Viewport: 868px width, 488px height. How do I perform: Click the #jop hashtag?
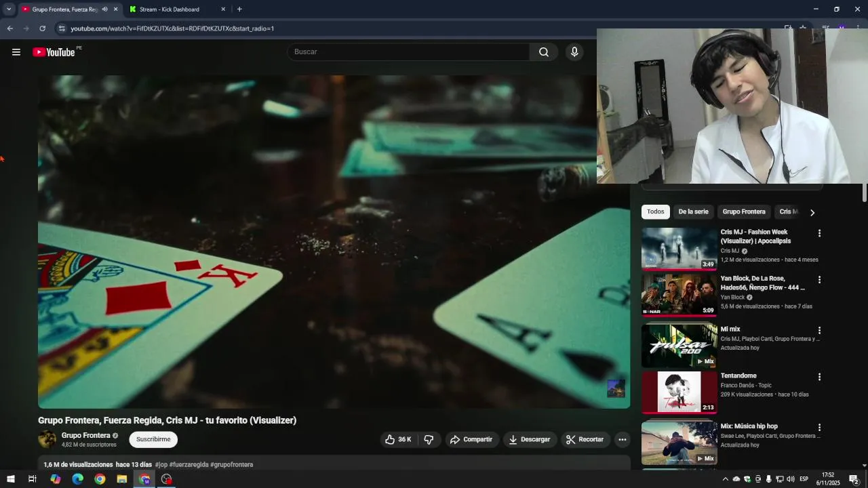point(161,464)
